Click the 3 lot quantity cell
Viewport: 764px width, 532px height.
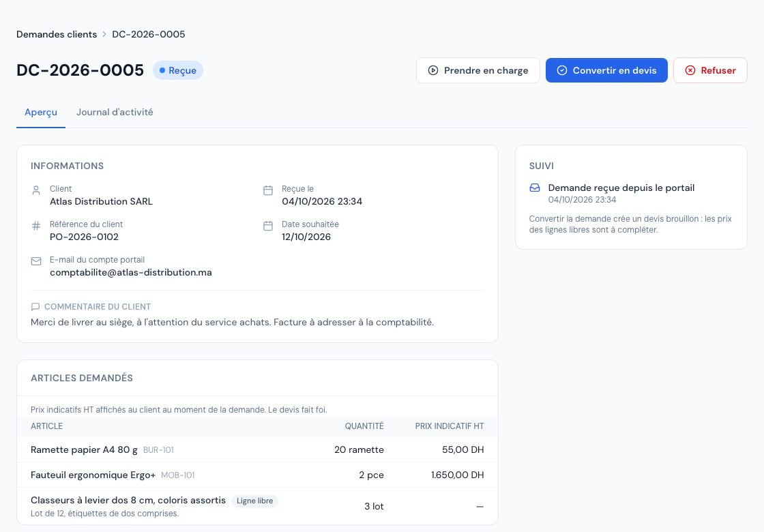(x=374, y=506)
